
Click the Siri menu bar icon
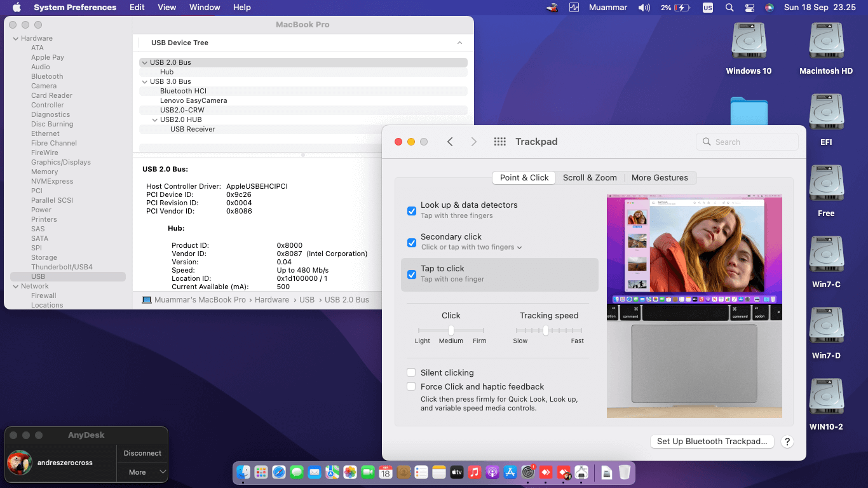tap(770, 8)
